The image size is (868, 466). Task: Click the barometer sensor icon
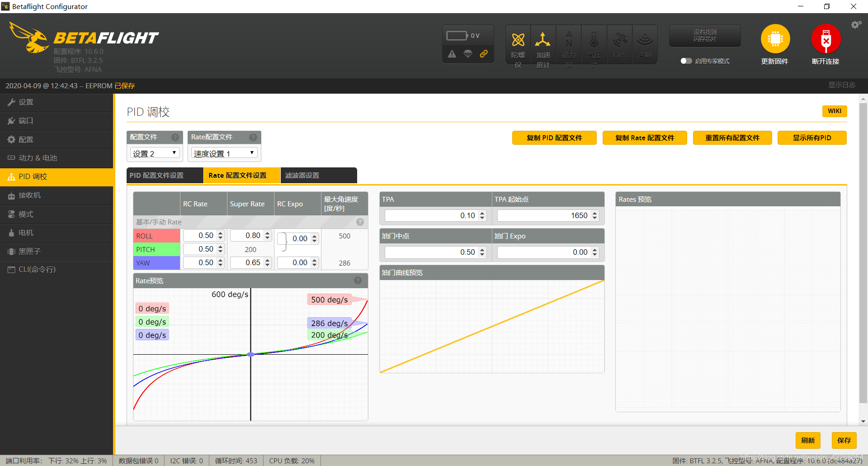[594, 40]
